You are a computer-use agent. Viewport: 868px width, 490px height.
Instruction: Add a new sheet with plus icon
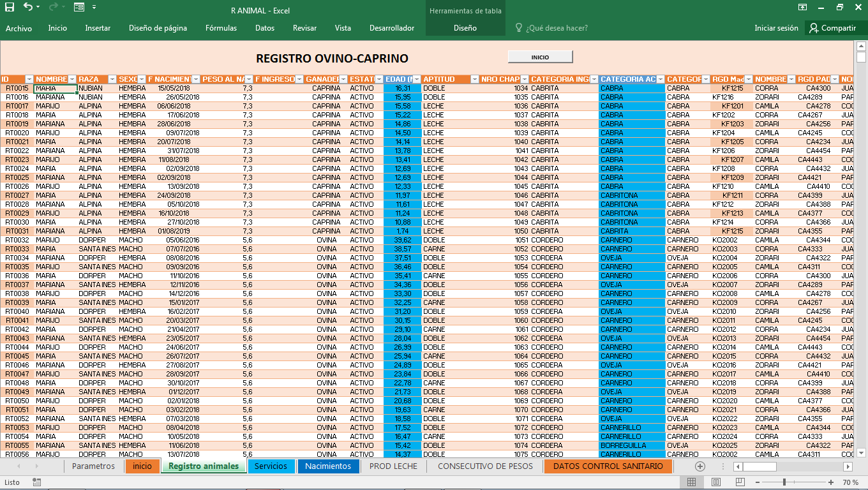click(700, 466)
